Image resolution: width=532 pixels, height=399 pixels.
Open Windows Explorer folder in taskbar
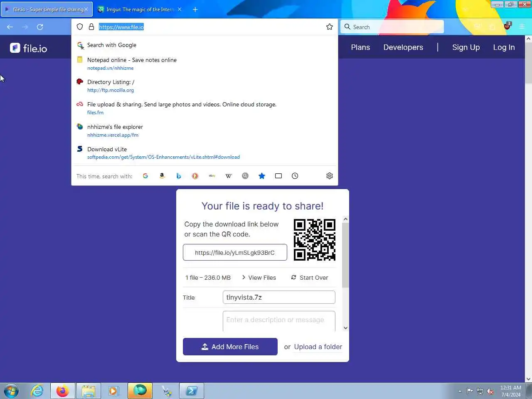(x=88, y=391)
